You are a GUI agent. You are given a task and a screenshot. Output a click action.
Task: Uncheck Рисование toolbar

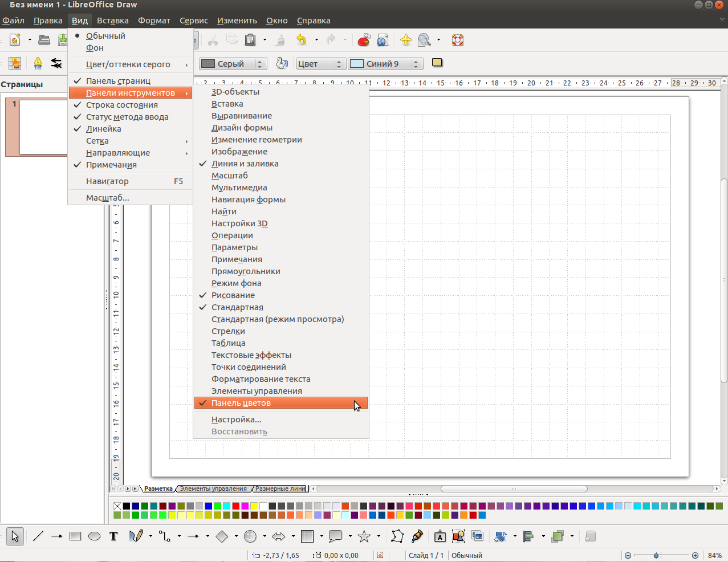tap(281, 295)
